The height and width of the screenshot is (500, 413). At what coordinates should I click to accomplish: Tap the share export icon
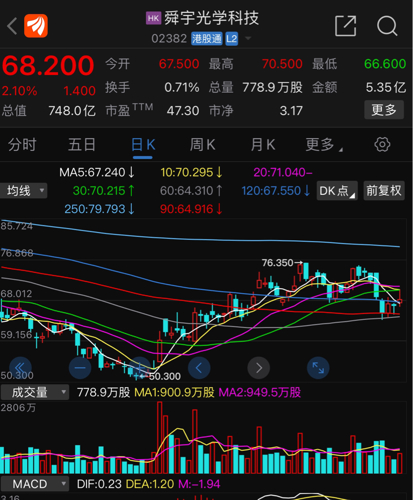(x=345, y=26)
